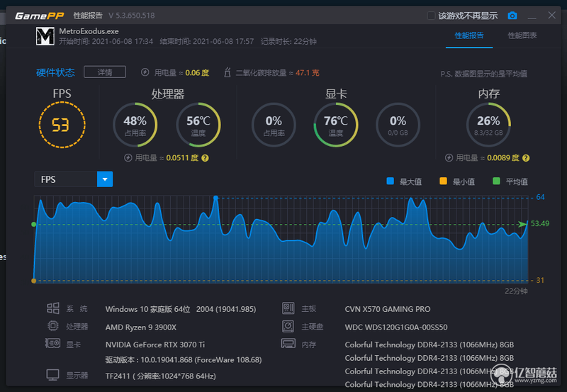Click the orange minimum marker at chart start
This screenshot has width=567, height=392.
pyautogui.click(x=33, y=280)
